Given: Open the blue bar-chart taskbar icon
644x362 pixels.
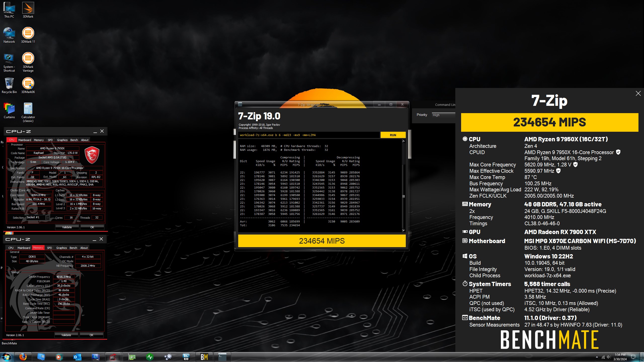Looking at the screenshot, I should point(186,357).
